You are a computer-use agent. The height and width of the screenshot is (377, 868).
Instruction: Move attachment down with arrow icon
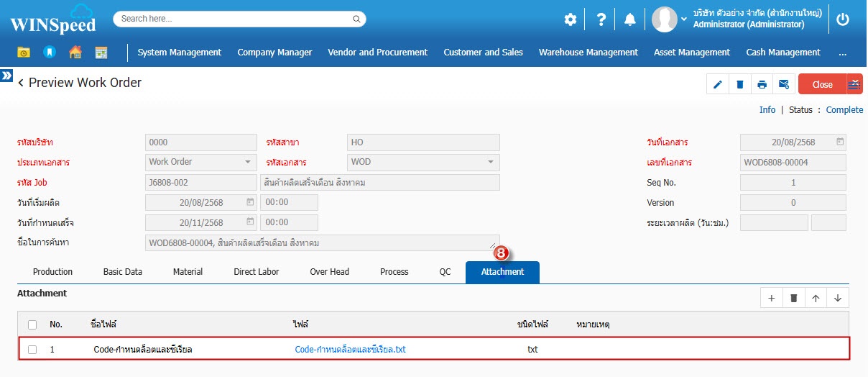[838, 298]
